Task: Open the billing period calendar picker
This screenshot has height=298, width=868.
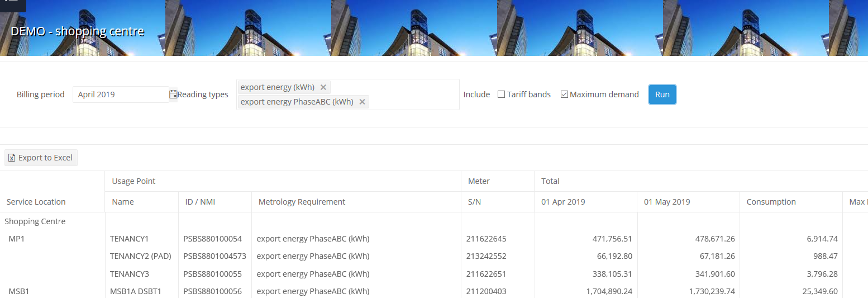Action: coord(173,94)
